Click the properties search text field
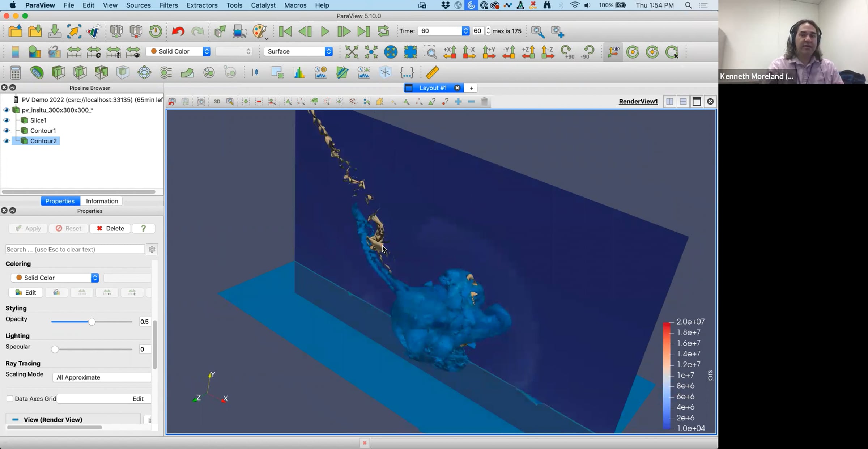The height and width of the screenshot is (449, 868). pos(75,249)
